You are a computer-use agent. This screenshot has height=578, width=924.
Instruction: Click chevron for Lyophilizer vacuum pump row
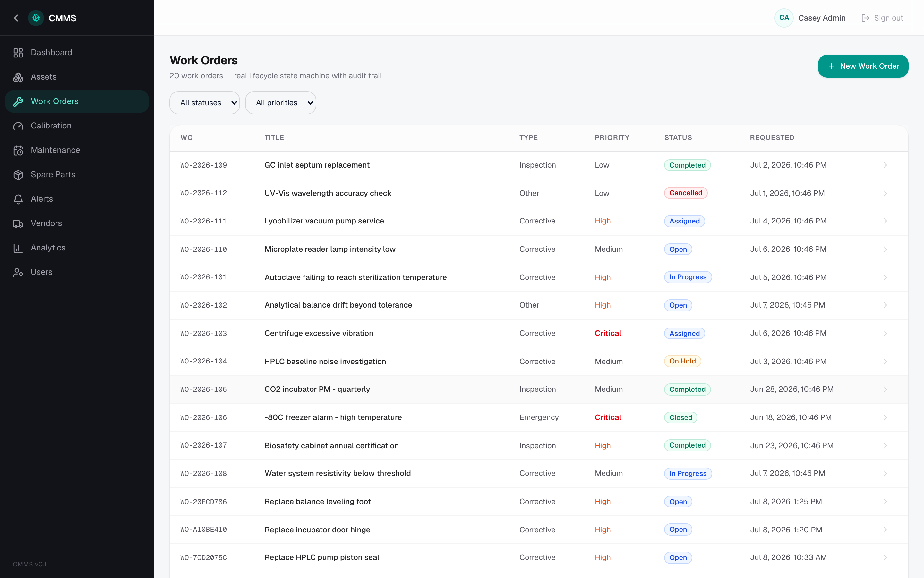(885, 221)
